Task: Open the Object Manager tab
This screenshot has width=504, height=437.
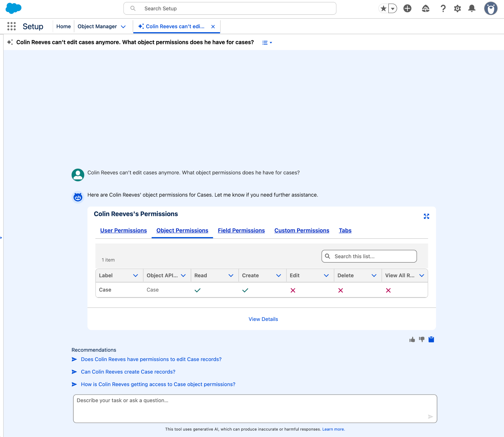Action: [97, 26]
